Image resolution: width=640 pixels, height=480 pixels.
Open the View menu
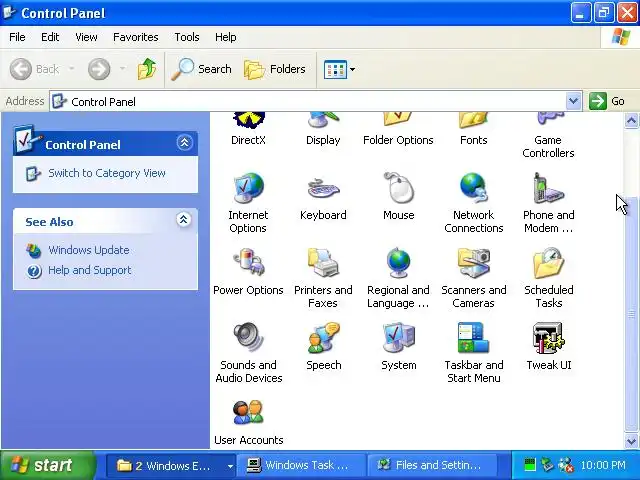coord(86,37)
